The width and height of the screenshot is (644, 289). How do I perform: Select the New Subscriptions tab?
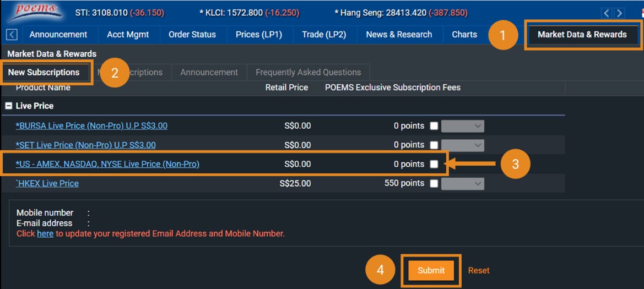coord(44,72)
